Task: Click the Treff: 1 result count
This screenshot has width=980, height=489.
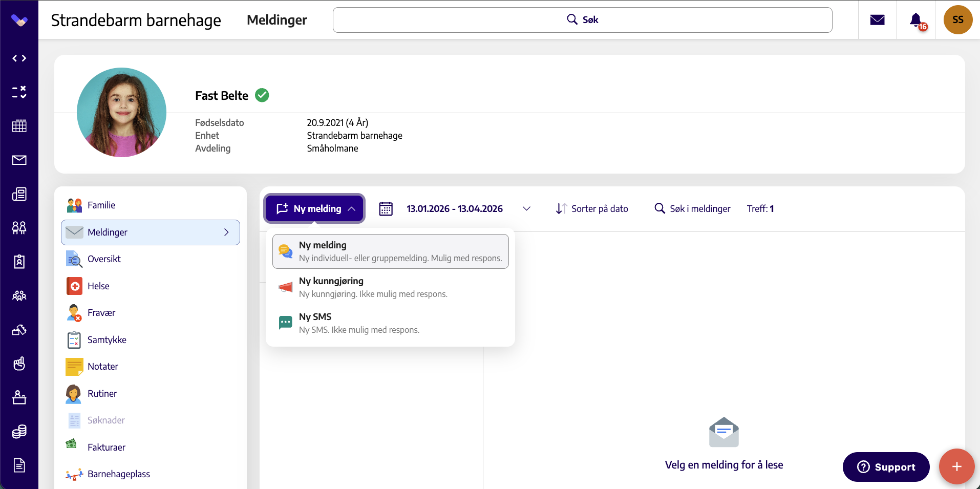Action: (760, 209)
